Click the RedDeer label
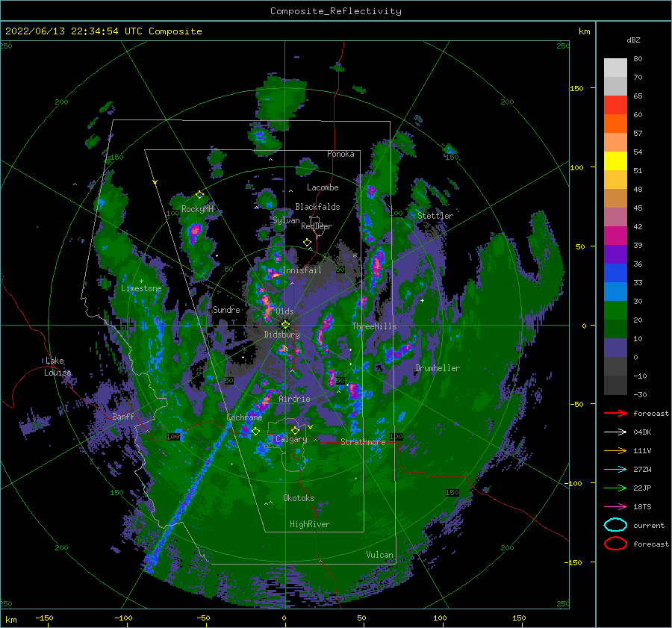The height and width of the screenshot is (628, 672). pyautogui.click(x=317, y=226)
